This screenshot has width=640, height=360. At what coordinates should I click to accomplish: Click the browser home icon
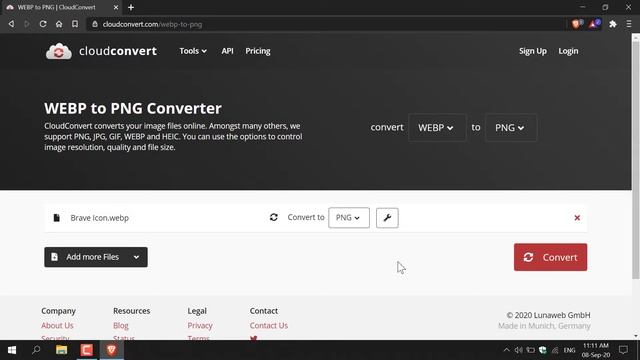pyautogui.click(x=59, y=24)
